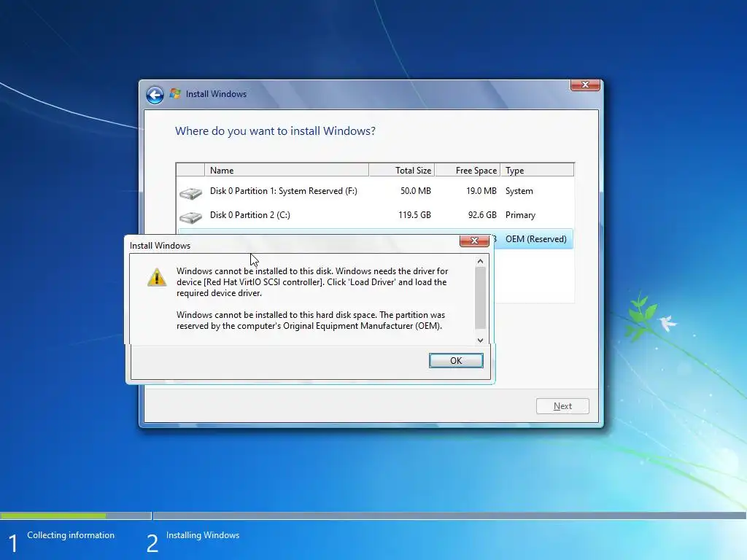The image size is (747, 560).
Task: Click the System type cell
Action: [x=519, y=191]
